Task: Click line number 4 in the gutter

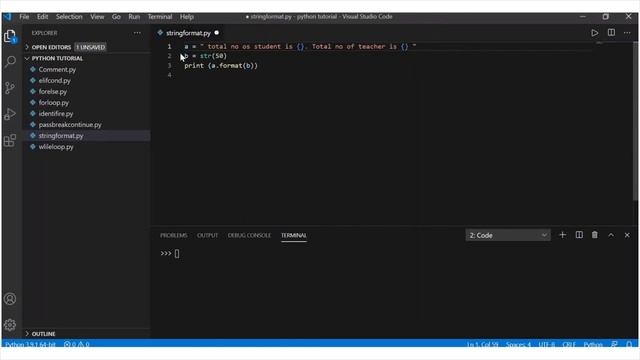Action: tap(169, 75)
